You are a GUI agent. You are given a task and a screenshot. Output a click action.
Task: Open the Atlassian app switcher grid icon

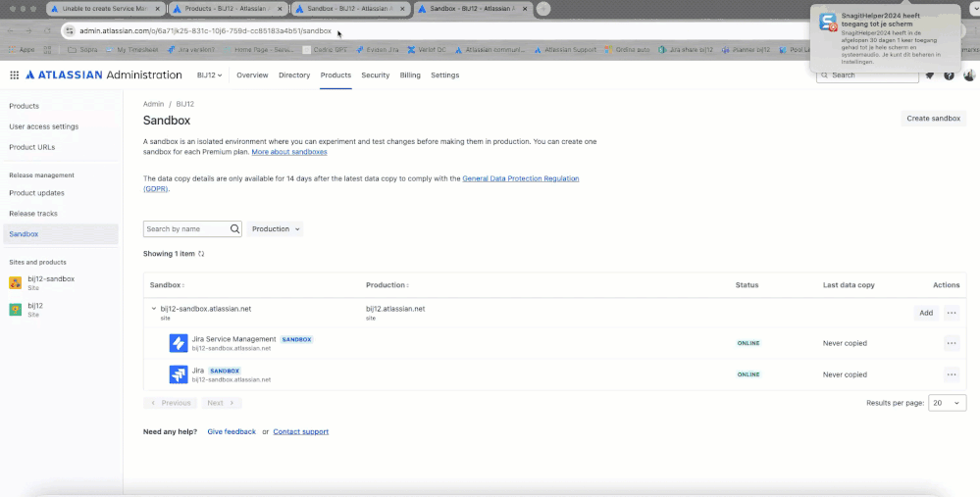coord(15,75)
